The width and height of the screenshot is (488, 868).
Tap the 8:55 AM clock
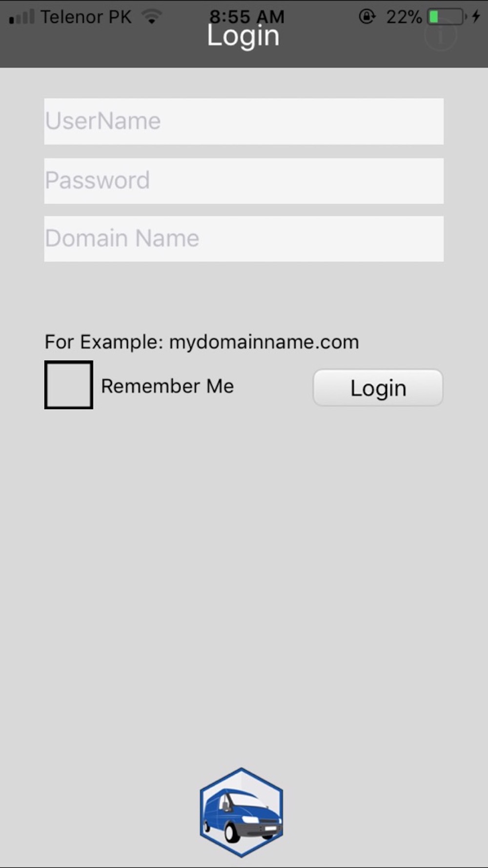click(247, 17)
